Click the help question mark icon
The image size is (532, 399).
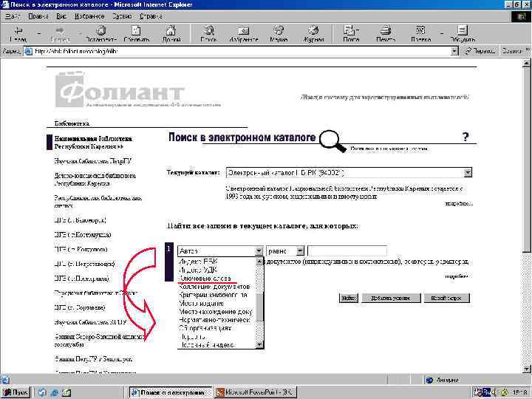coord(465,137)
